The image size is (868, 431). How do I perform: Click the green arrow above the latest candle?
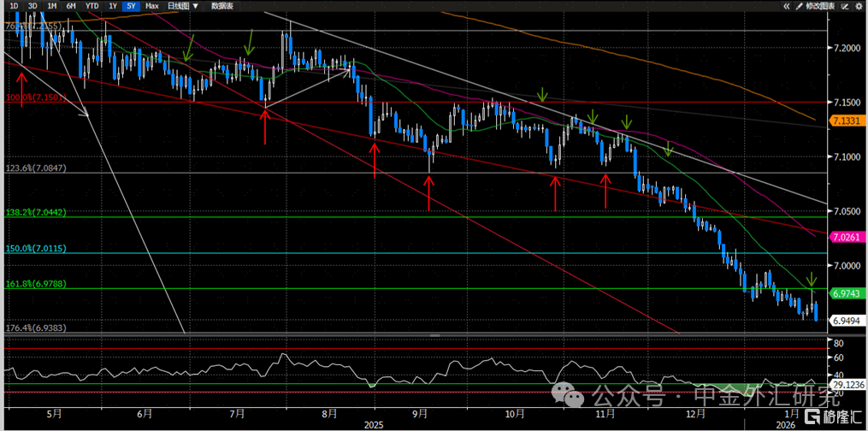coord(812,279)
